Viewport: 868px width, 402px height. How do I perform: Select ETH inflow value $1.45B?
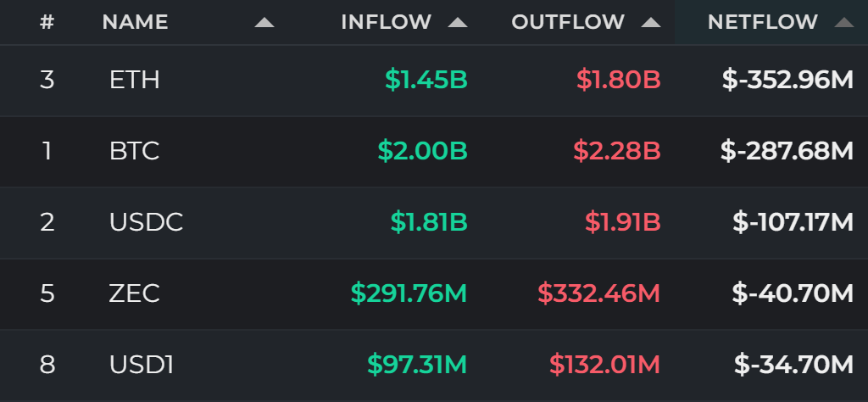click(426, 81)
